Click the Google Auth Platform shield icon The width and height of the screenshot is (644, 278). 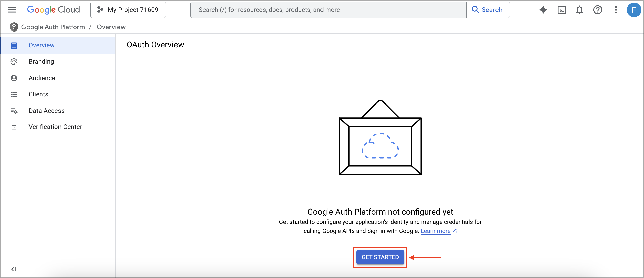point(14,27)
